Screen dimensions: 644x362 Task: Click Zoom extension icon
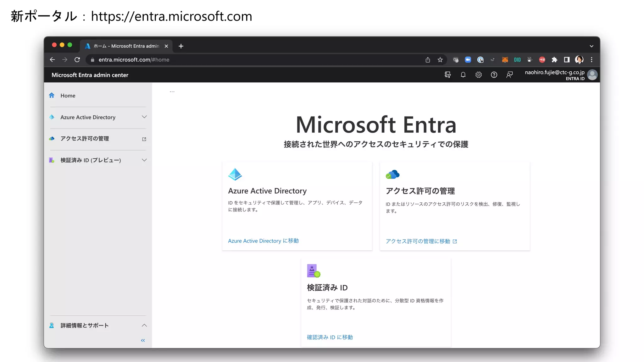(x=468, y=60)
